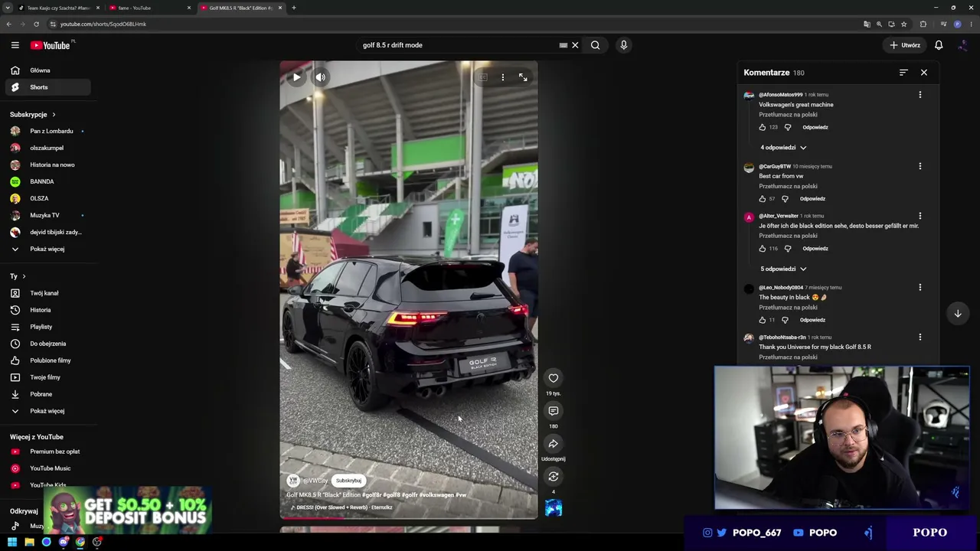Viewport: 980px width, 551px height.
Task: Open options for @Leo_Nobody0804 comment
Action: 920,288
